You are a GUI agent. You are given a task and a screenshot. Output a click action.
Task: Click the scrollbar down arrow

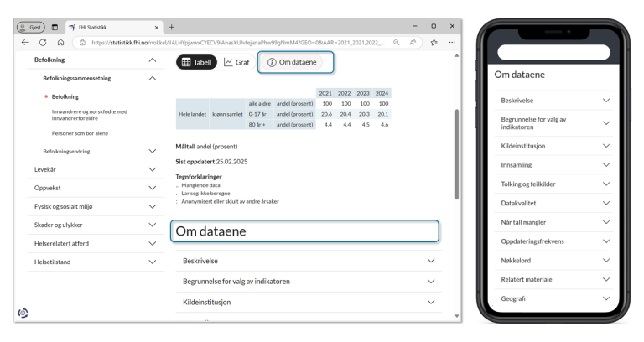[457, 316]
